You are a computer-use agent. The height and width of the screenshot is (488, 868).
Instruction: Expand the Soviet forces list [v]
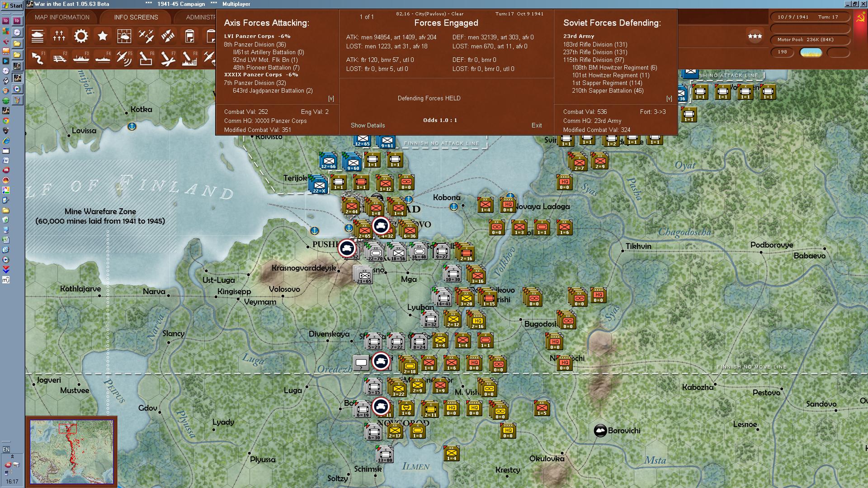pos(669,98)
